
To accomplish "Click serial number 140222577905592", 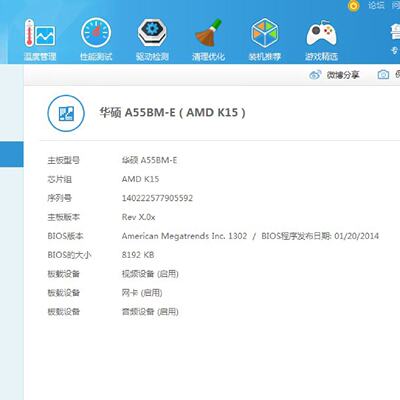I will click(157, 198).
